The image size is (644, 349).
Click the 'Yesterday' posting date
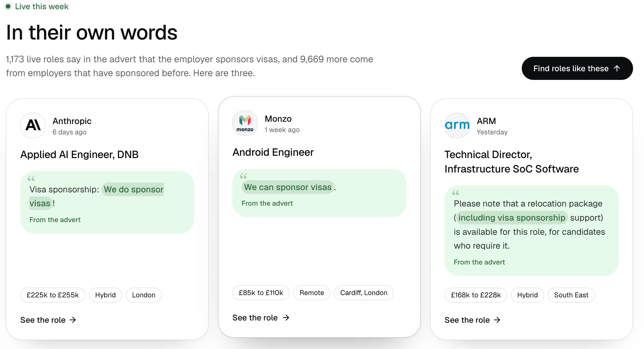pyautogui.click(x=492, y=132)
